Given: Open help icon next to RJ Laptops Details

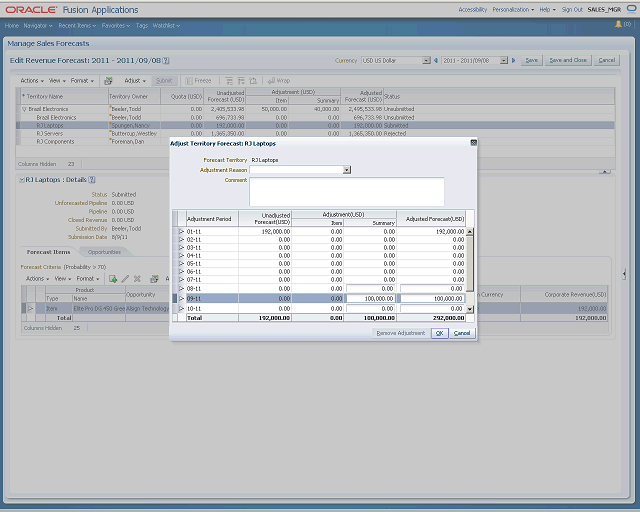Looking at the screenshot, I should coord(92,180).
